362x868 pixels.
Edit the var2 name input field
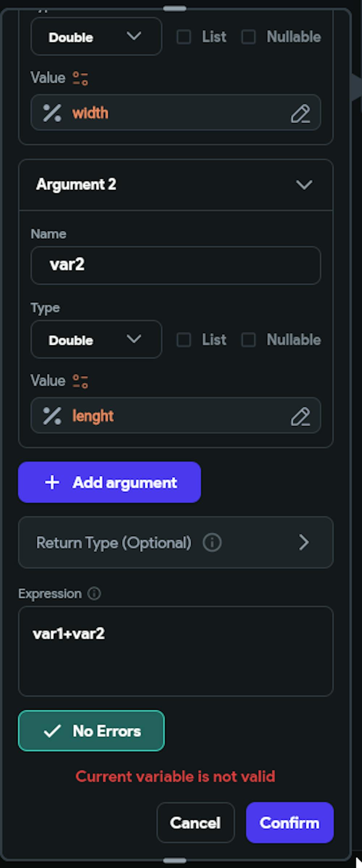(176, 265)
